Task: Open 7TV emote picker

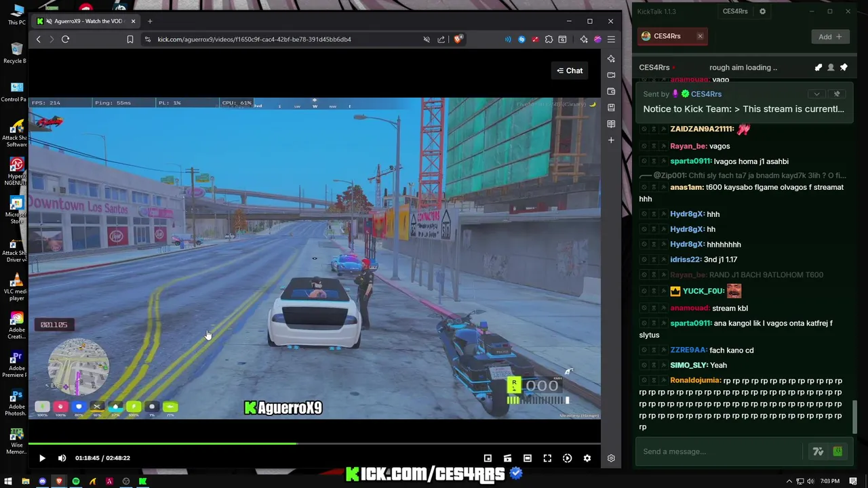Action: (818, 451)
